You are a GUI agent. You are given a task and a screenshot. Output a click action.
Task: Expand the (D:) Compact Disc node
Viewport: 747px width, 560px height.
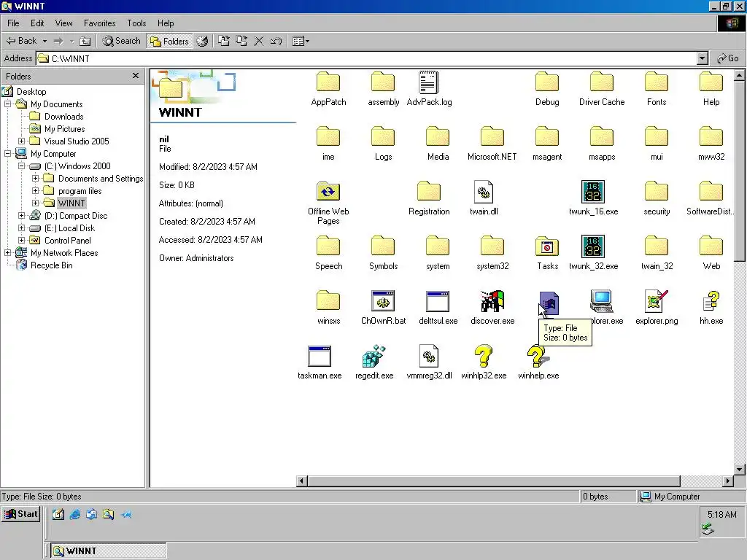click(21, 215)
